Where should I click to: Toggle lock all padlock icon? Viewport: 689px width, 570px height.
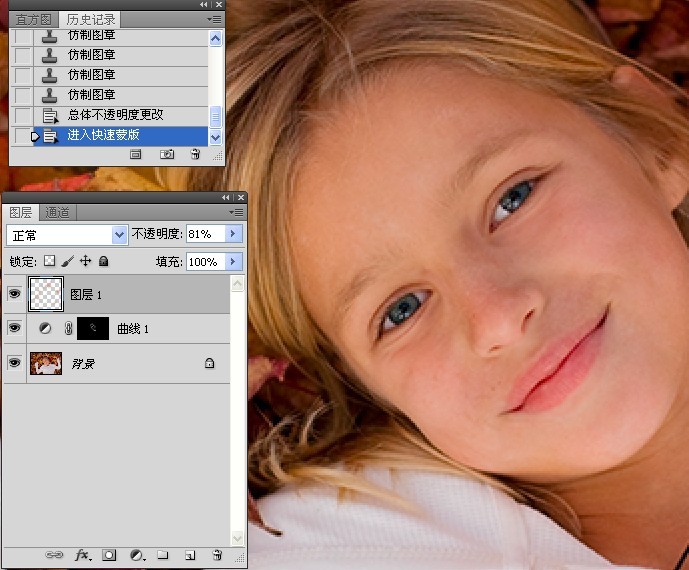103,261
